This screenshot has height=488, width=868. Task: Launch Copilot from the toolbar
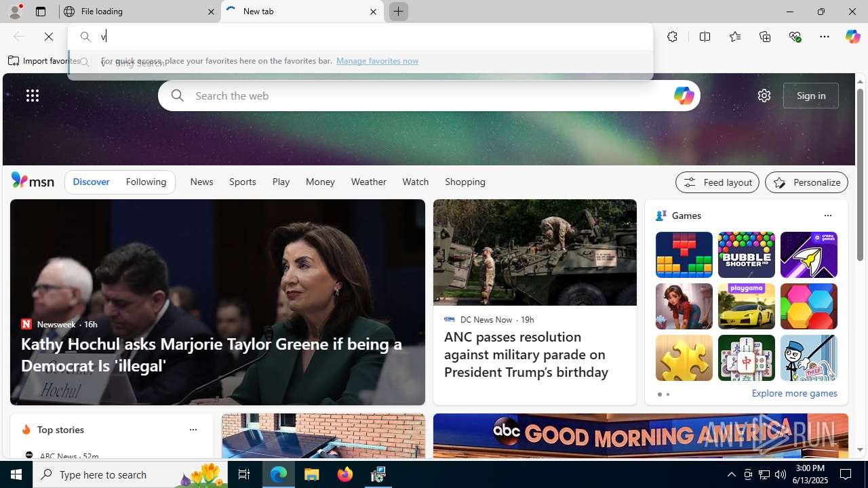pos(852,37)
